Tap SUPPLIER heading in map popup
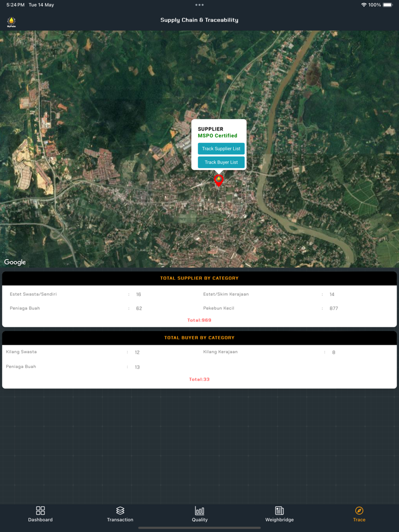Viewport: 399px width, 532px height. (210, 129)
